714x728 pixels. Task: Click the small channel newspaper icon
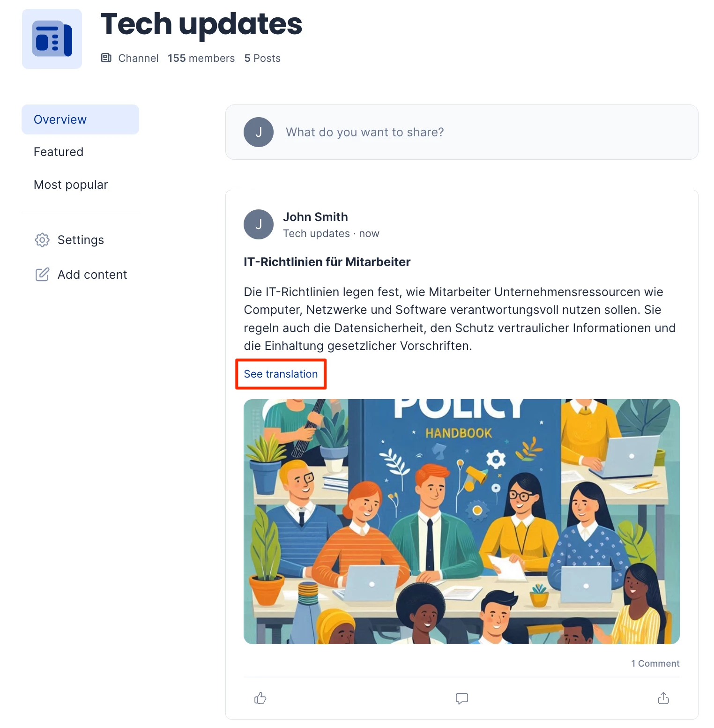pos(106,58)
